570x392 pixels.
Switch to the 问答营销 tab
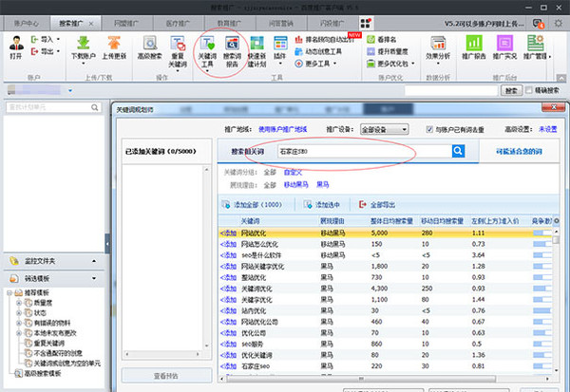coord(280,23)
